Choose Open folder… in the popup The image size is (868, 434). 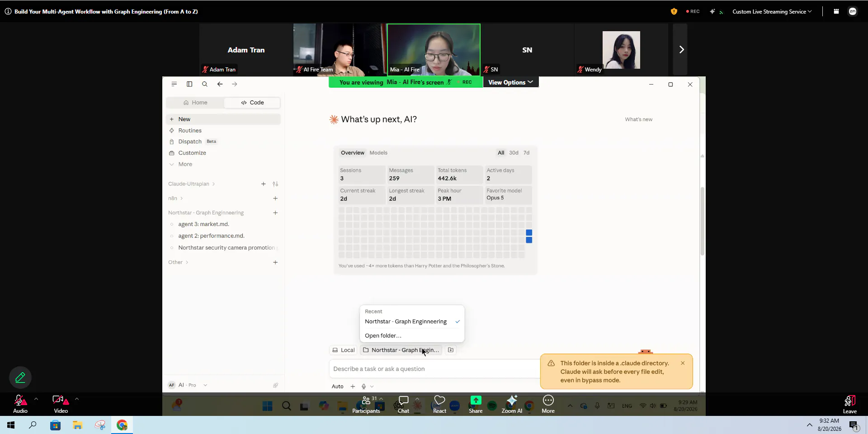coord(412,335)
